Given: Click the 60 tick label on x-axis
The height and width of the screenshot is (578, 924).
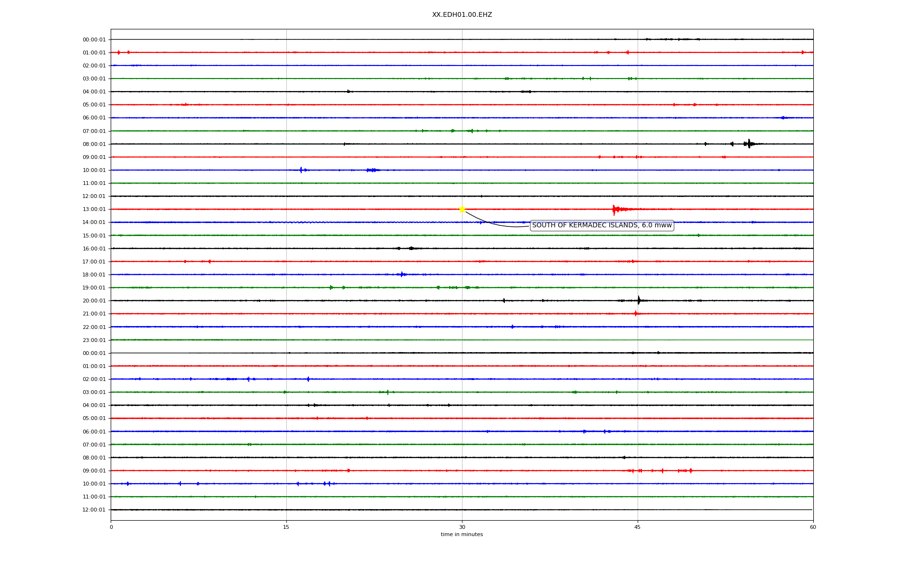Looking at the screenshot, I should pyautogui.click(x=813, y=527).
